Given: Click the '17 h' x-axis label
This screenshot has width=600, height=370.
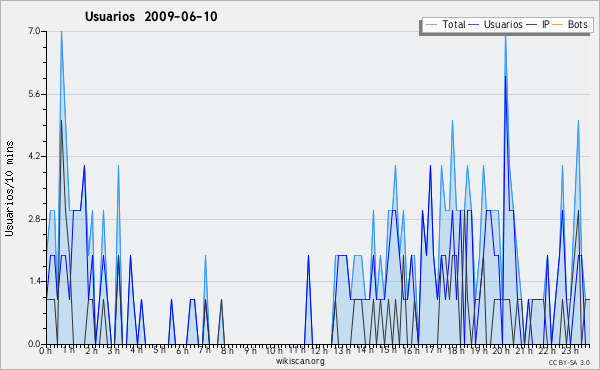Looking at the screenshot, I should [x=433, y=350].
